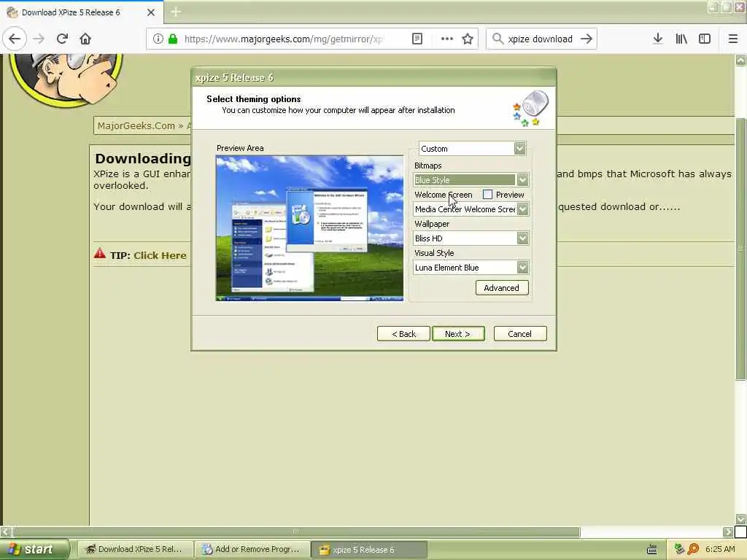This screenshot has height=560, width=747.
Task: Click the < Back button
Action: pos(403,334)
